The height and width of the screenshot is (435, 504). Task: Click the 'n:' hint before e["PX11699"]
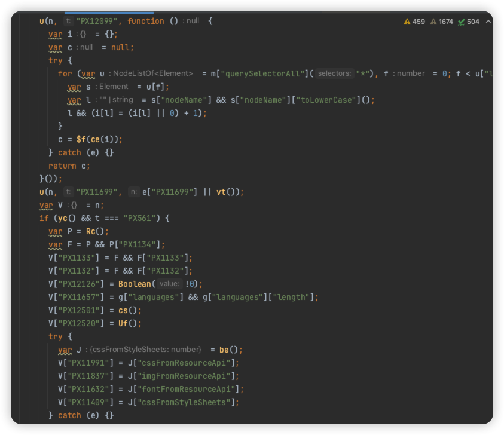click(x=135, y=192)
